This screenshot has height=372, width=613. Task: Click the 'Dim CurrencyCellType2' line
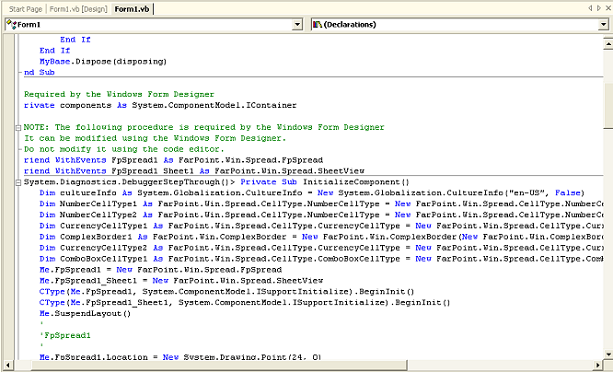(x=321, y=247)
